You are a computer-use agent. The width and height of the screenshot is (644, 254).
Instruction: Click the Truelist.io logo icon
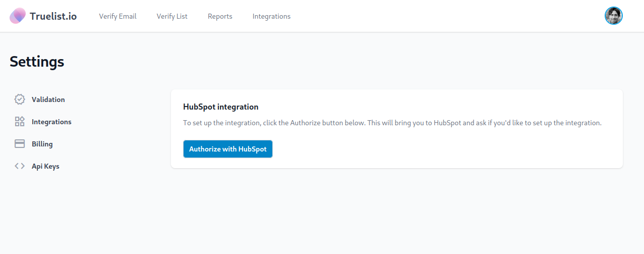point(18,16)
